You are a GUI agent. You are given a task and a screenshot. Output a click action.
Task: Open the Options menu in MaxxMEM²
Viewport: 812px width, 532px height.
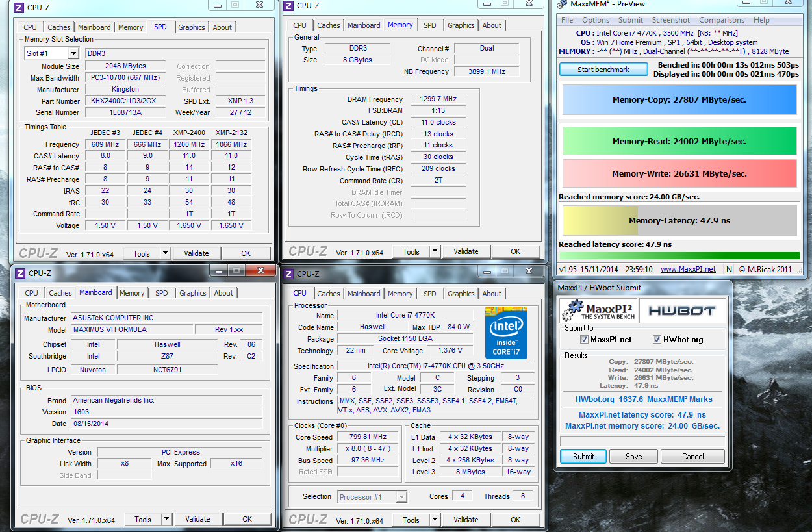pos(596,20)
